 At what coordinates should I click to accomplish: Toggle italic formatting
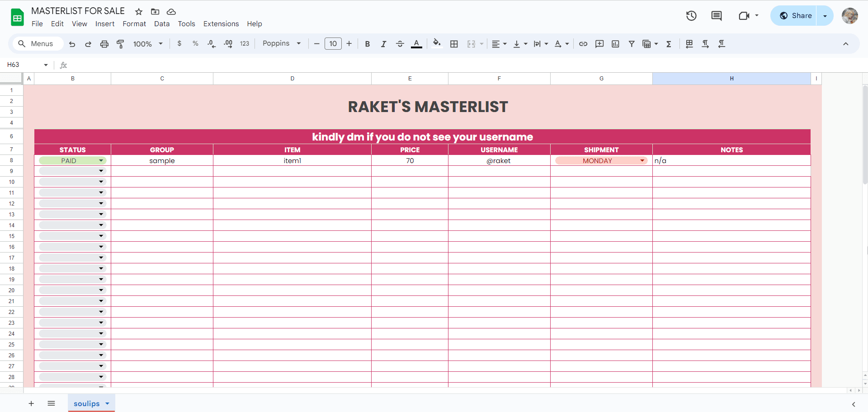[x=383, y=44]
